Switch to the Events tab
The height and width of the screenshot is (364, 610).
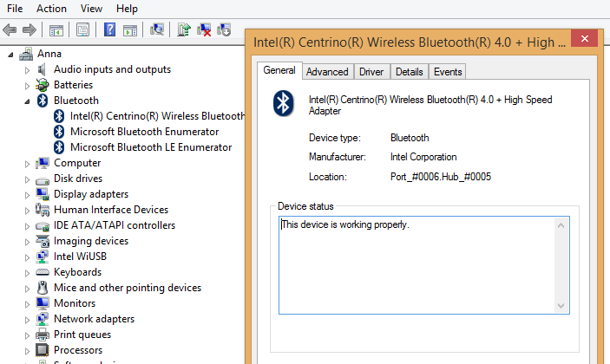coord(448,72)
